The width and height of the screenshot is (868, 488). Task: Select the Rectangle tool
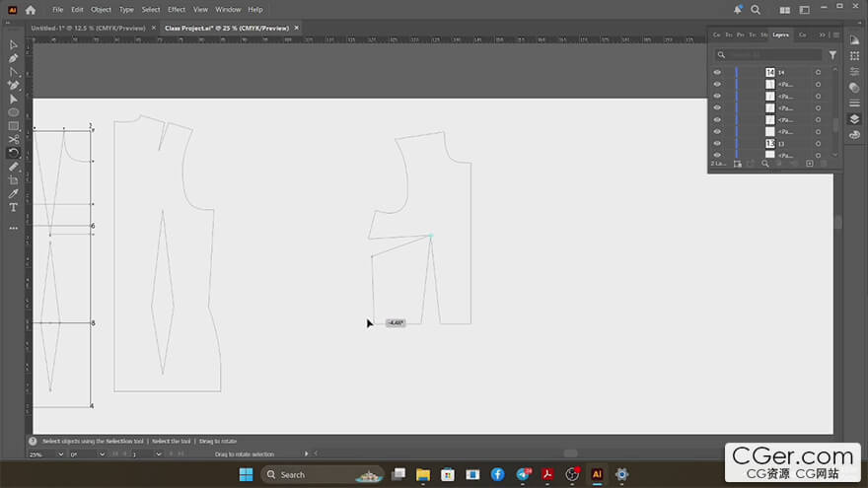[x=13, y=126]
